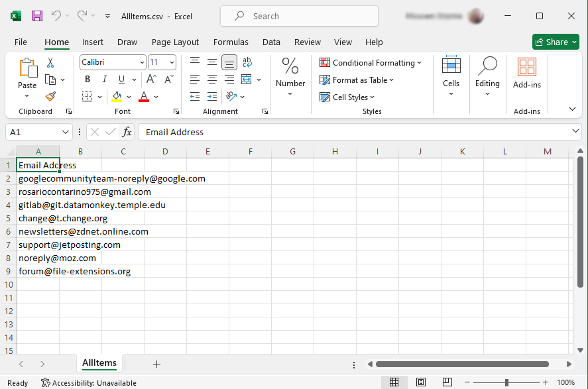Viewport: 588px width, 389px height.
Task: Increase the indent
Action: click(x=212, y=97)
